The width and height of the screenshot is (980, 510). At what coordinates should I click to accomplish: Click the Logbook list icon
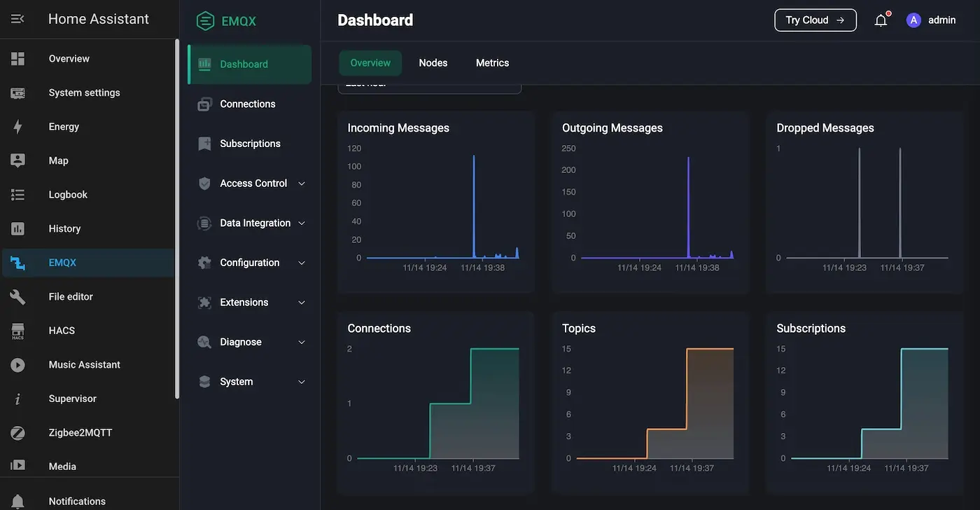[x=17, y=195]
